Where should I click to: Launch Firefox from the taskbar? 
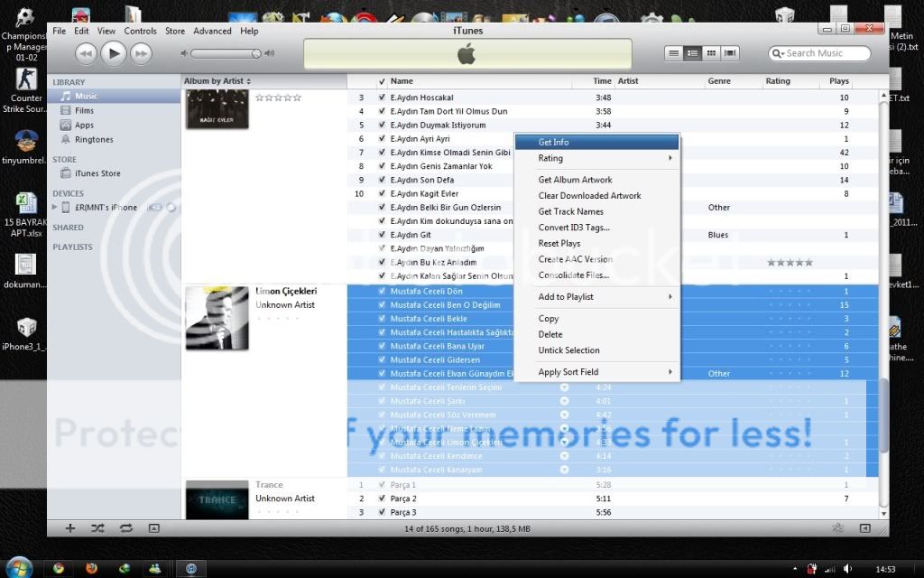[91, 569]
